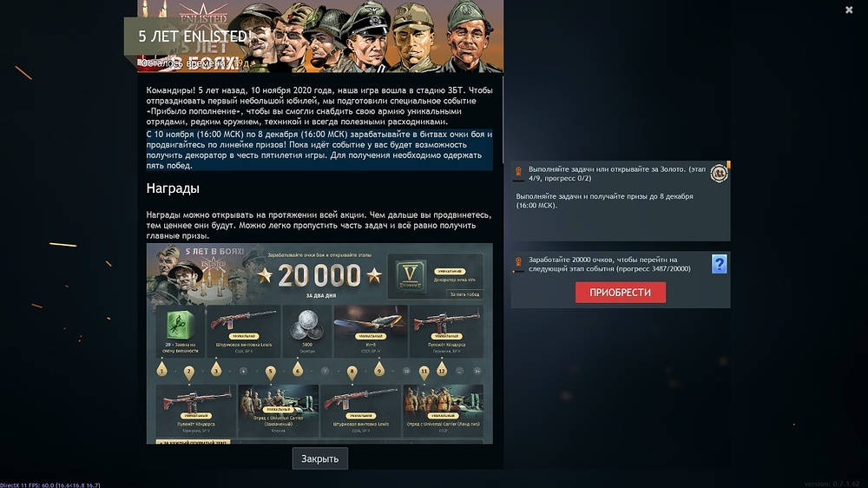Close the event window with the X

(x=849, y=10)
